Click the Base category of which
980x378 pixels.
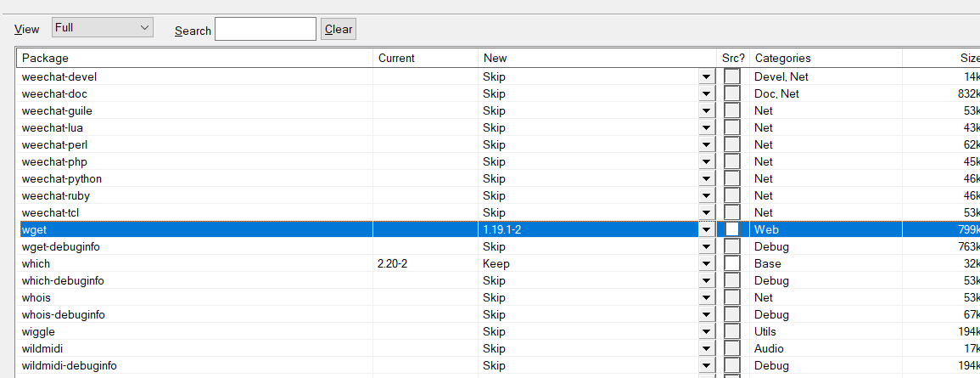point(768,263)
